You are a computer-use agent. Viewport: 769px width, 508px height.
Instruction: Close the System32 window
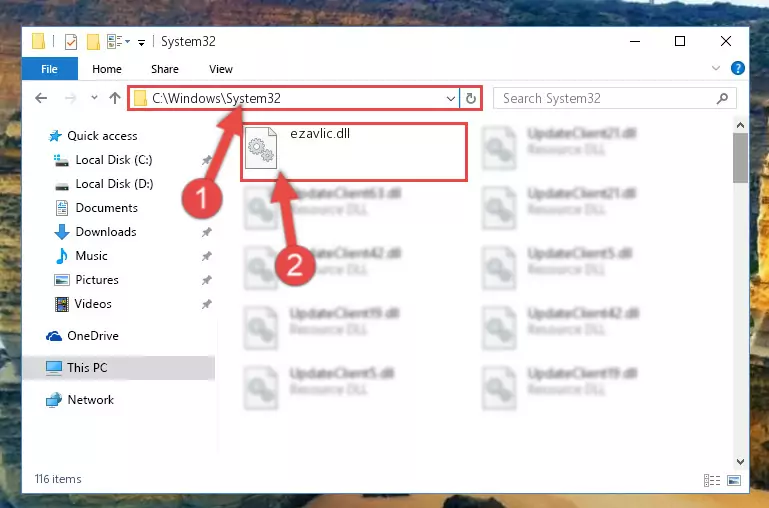726,41
